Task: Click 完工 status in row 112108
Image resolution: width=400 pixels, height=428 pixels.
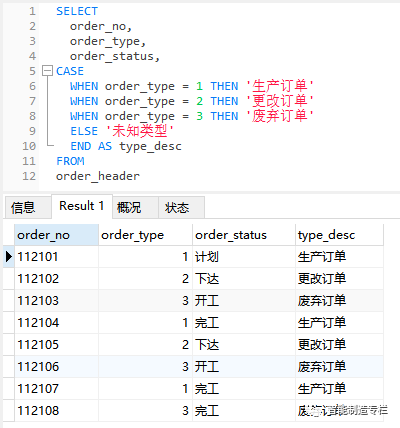Action: (244, 411)
